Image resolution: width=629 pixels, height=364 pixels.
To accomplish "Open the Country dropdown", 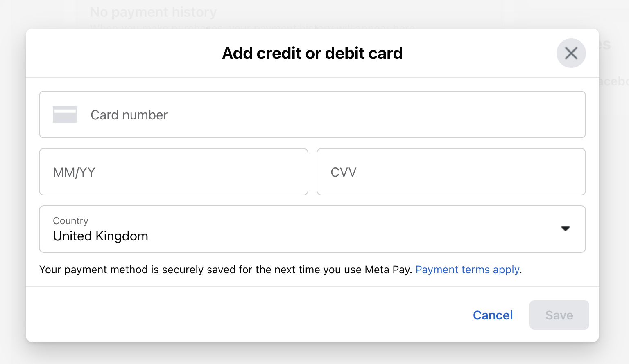I will [312, 229].
